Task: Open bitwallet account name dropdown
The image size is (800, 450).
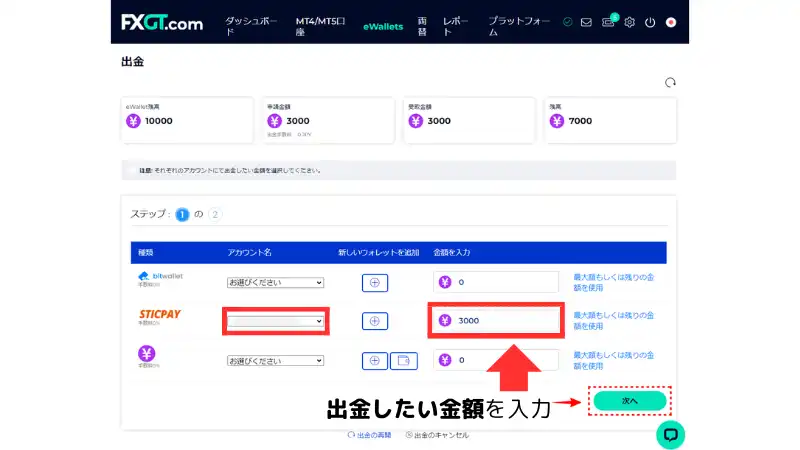Action: 275,282
